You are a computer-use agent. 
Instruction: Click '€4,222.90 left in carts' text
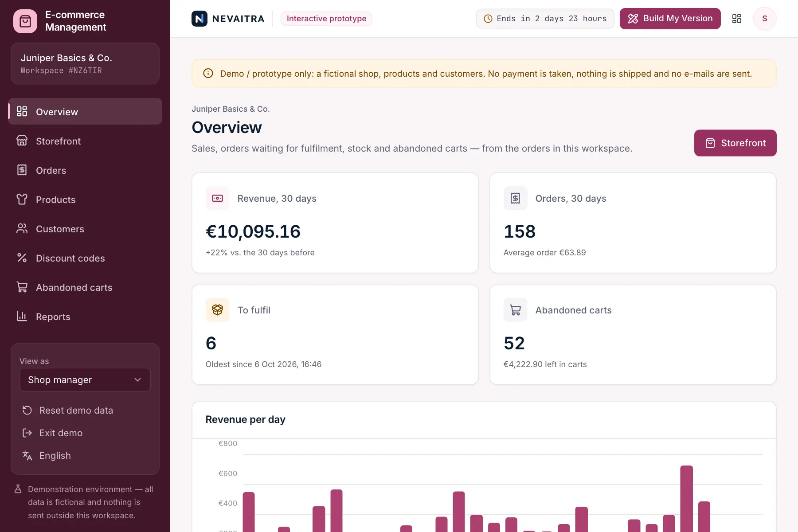(x=545, y=364)
